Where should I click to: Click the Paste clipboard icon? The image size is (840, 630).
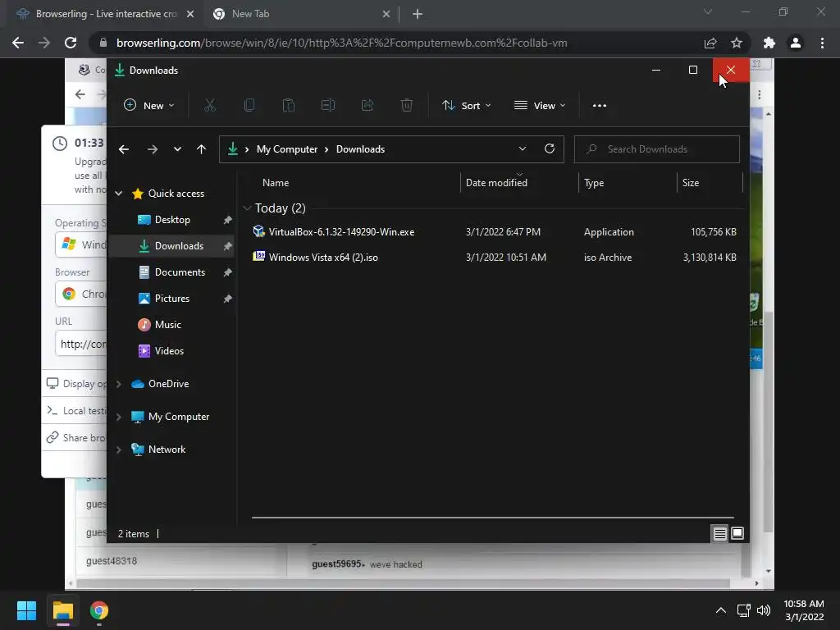(288, 106)
